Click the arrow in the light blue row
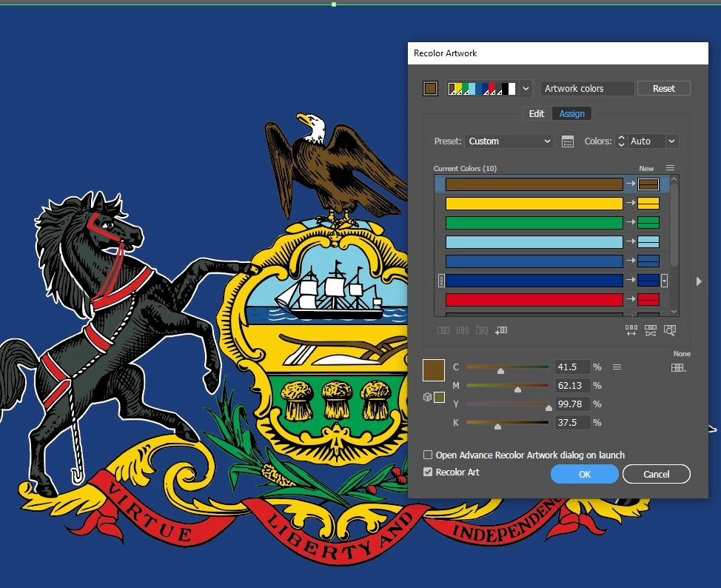 click(631, 241)
